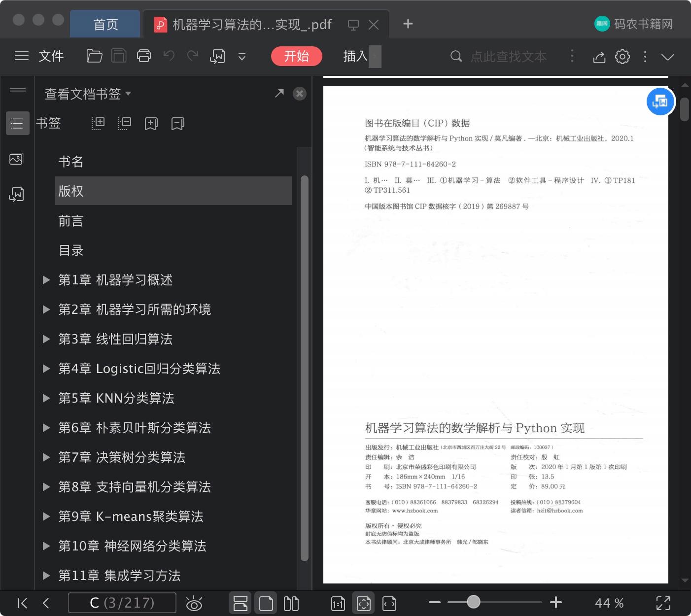Expand 第3章 线性回归算法

[46, 339]
